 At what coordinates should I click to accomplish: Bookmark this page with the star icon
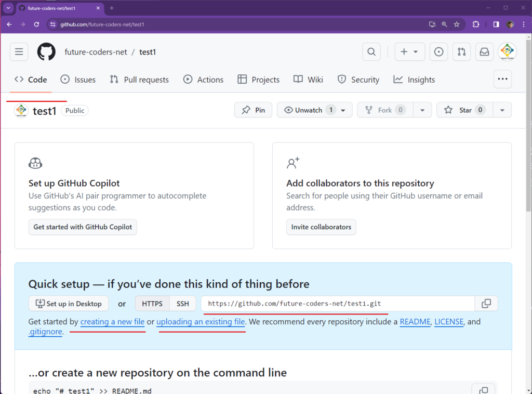(457, 24)
